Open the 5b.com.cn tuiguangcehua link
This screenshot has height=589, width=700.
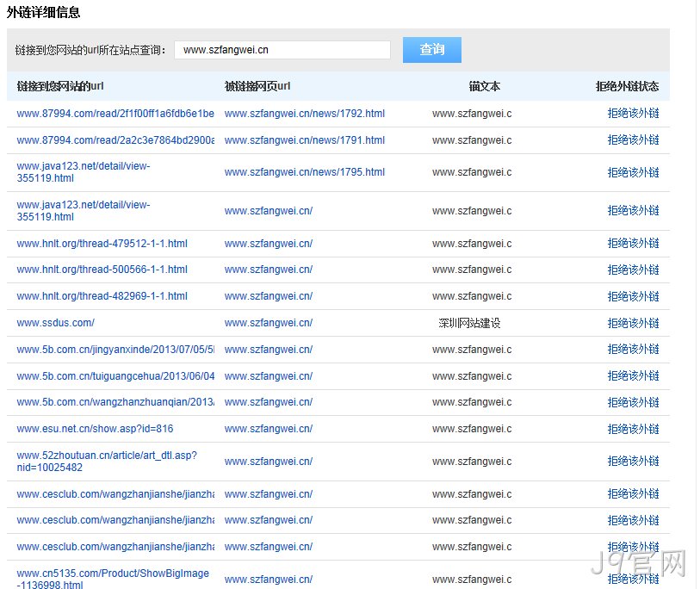click(115, 376)
